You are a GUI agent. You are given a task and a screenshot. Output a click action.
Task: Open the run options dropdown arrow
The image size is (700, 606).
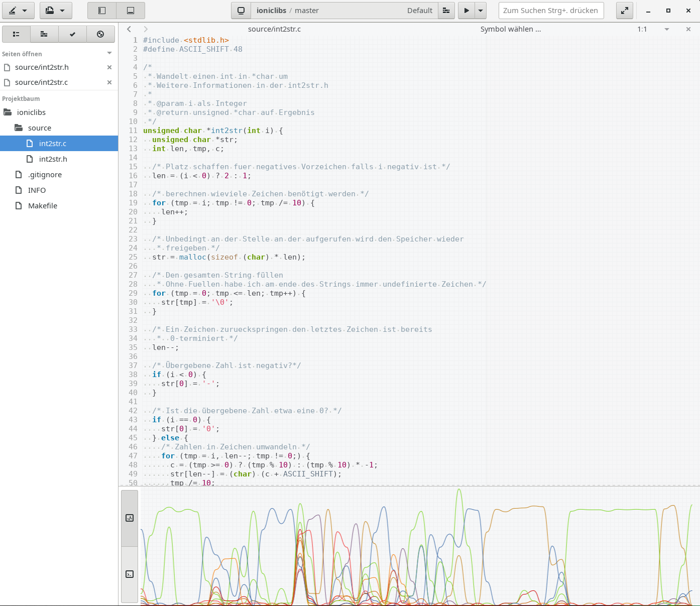click(x=481, y=11)
